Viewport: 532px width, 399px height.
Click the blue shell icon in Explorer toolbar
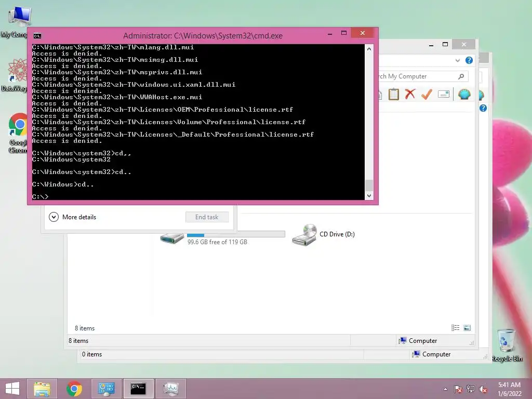[x=464, y=94]
